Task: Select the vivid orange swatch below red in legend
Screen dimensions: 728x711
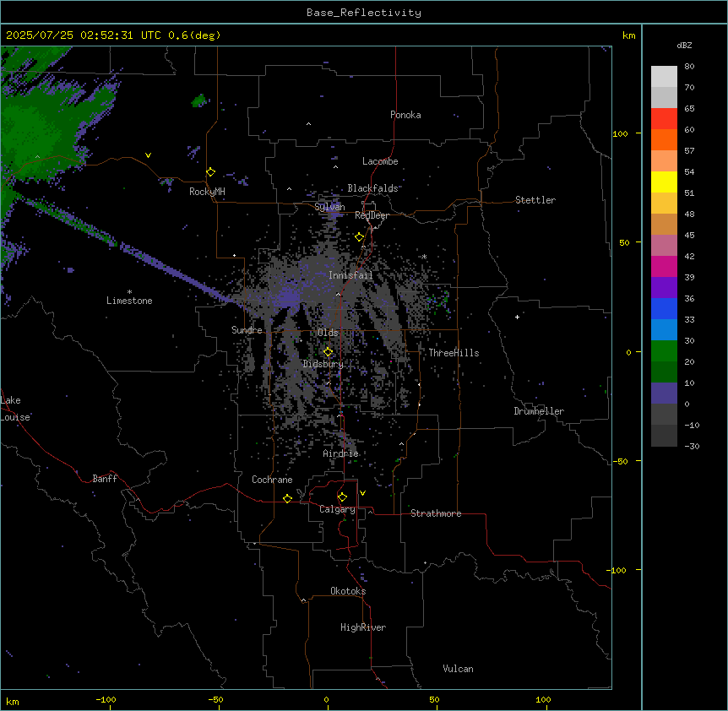Action: pos(664,139)
